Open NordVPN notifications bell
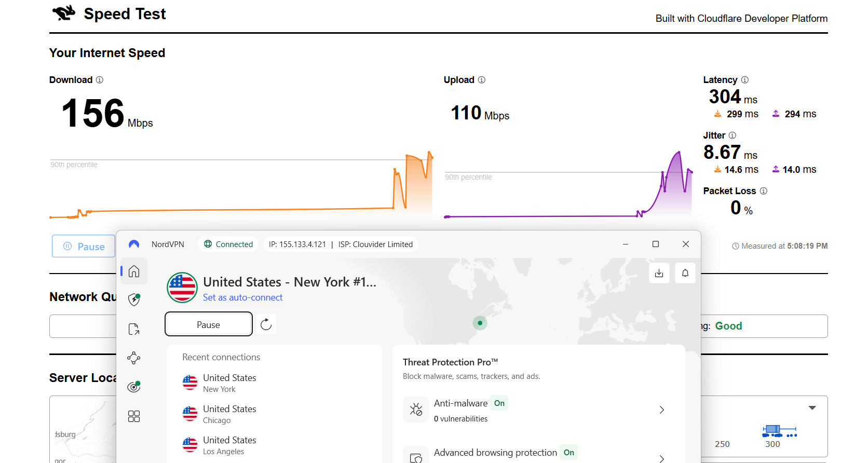868x463 pixels. click(x=685, y=273)
